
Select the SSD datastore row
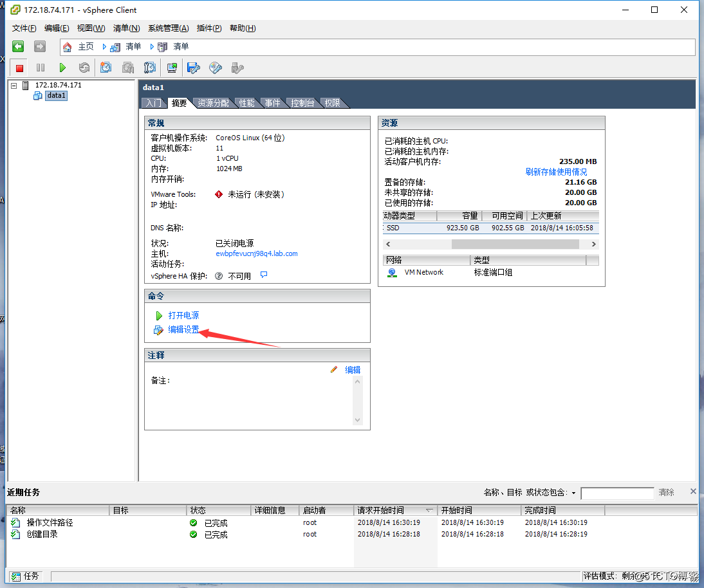tap(491, 228)
